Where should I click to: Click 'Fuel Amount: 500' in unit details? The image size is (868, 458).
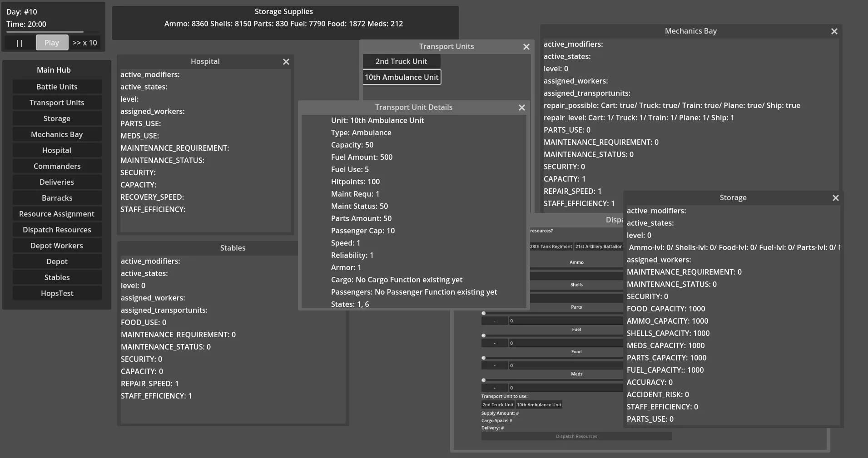tap(362, 157)
